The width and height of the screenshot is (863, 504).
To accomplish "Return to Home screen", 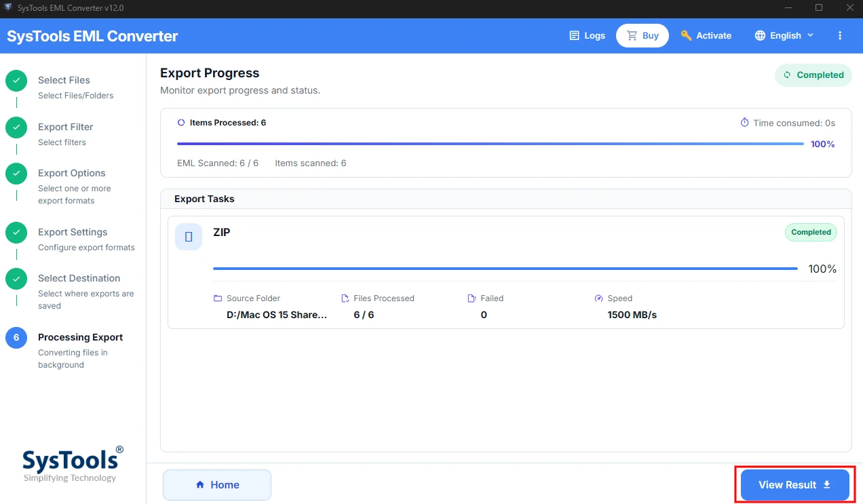I will 217,485.
